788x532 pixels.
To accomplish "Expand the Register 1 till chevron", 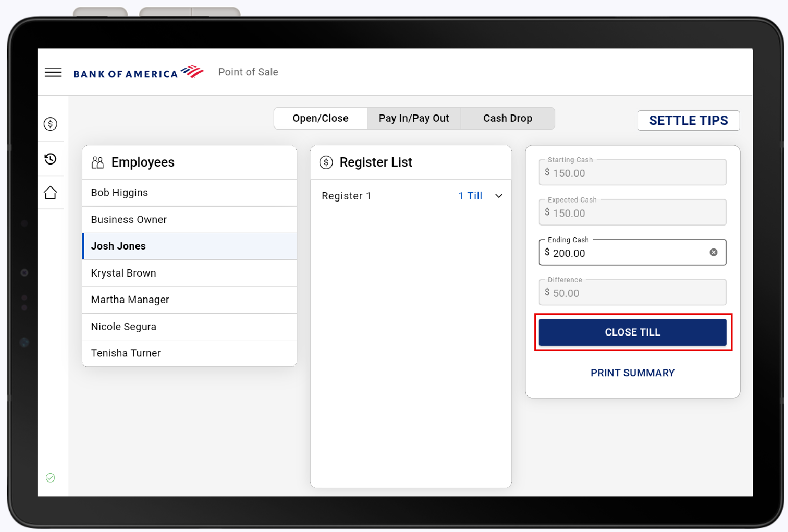I will pyautogui.click(x=499, y=196).
